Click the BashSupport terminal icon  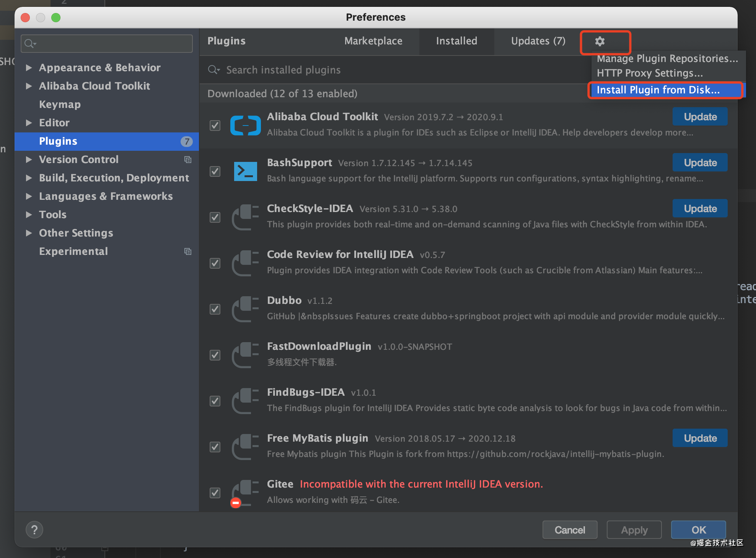pyautogui.click(x=245, y=171)
